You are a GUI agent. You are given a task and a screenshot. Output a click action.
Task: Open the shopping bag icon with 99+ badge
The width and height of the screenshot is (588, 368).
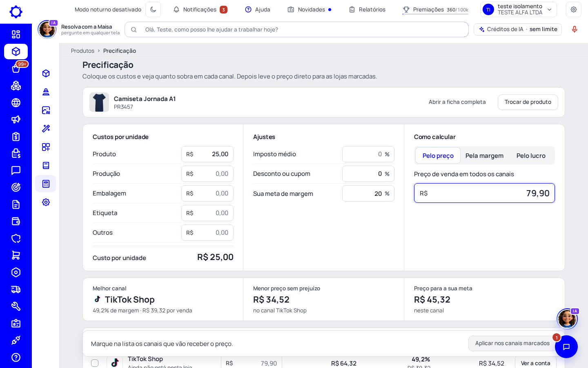[x=16, y=68]
